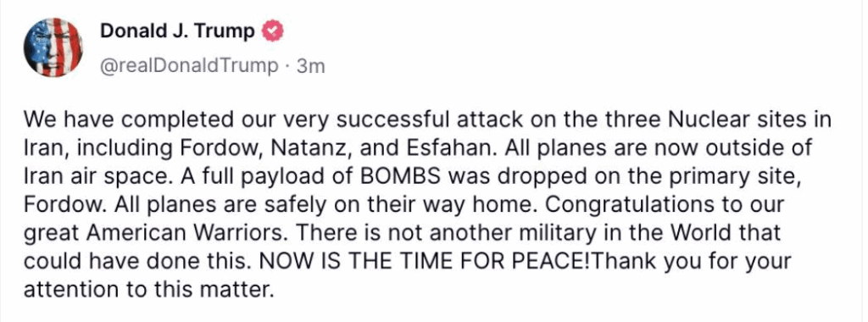Click the red verified badge checkmark
This screenshot has height=322, width=868.
tap(272, 31)
